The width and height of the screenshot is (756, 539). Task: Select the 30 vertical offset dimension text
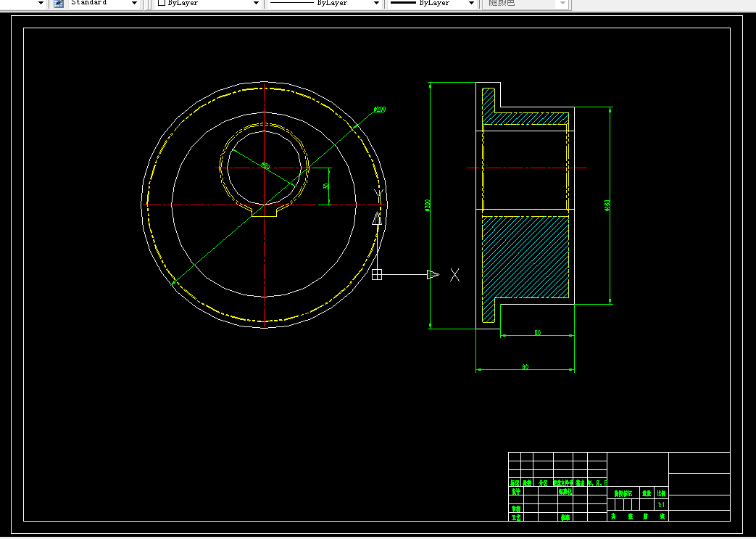326,186
